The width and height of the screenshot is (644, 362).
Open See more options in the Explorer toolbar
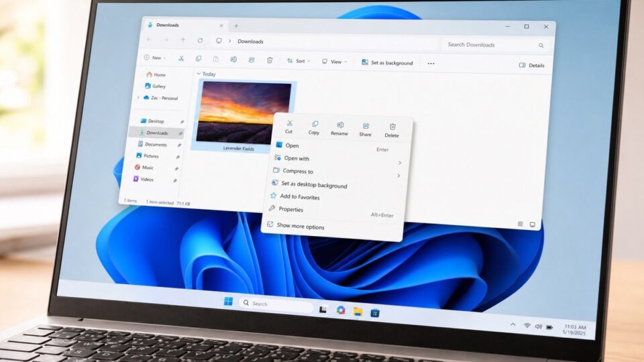431,64
